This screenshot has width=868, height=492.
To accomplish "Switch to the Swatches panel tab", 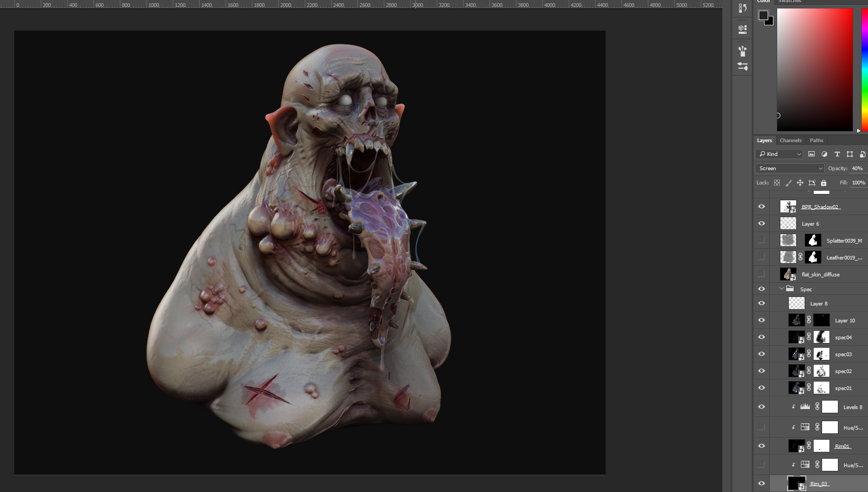I will 789,1.
